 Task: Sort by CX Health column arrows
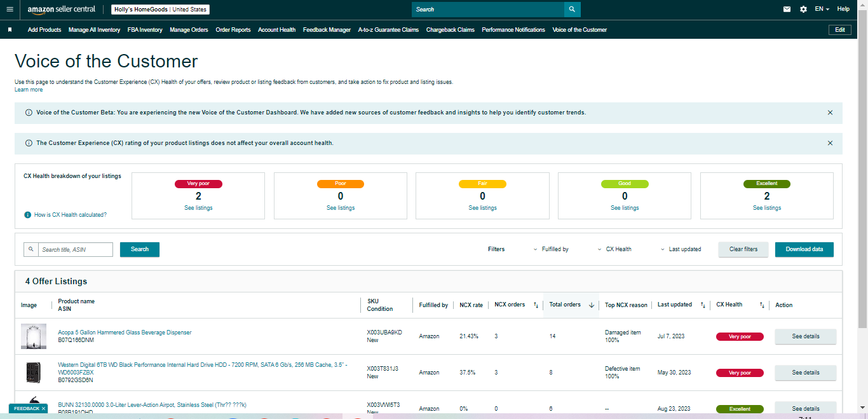click(x=762, y=305)
